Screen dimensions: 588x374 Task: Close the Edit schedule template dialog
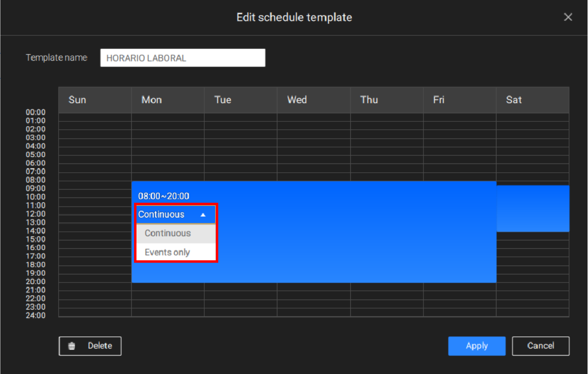(x=568, y=17)
